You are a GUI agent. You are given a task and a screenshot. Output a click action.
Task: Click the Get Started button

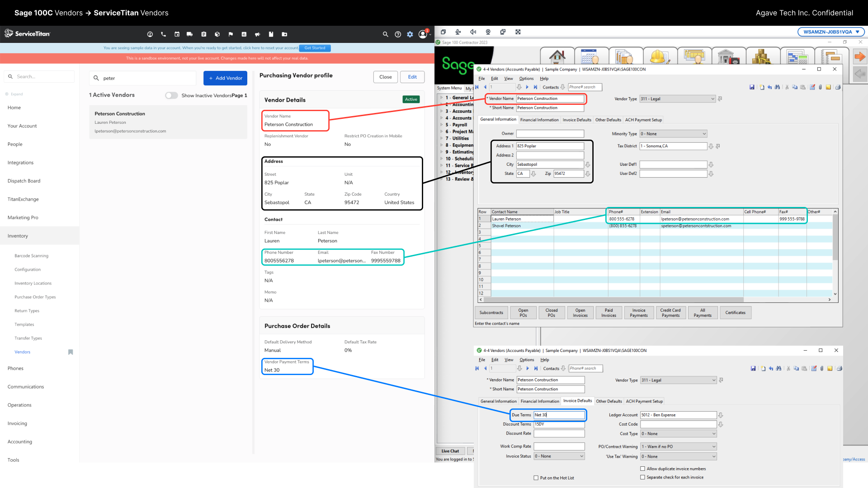(x=315, y=48)
